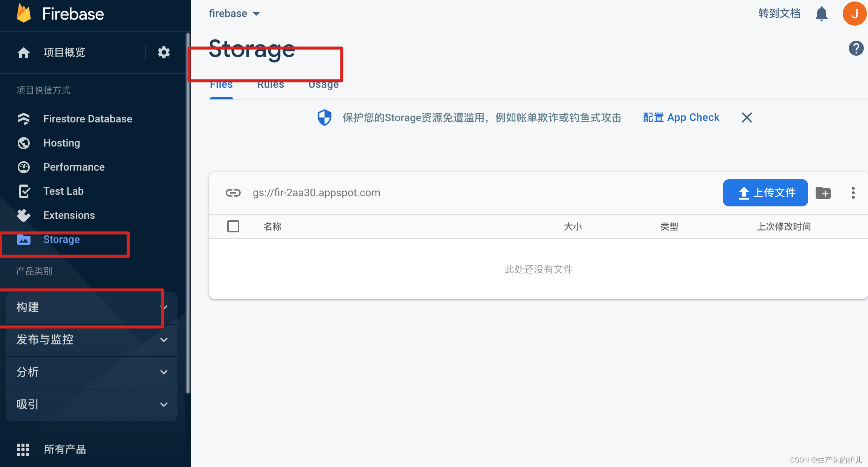Image resolution: width=868 pixels, height=467 pixels.
Task: Open project settings gear
Action: pos(164,52)
